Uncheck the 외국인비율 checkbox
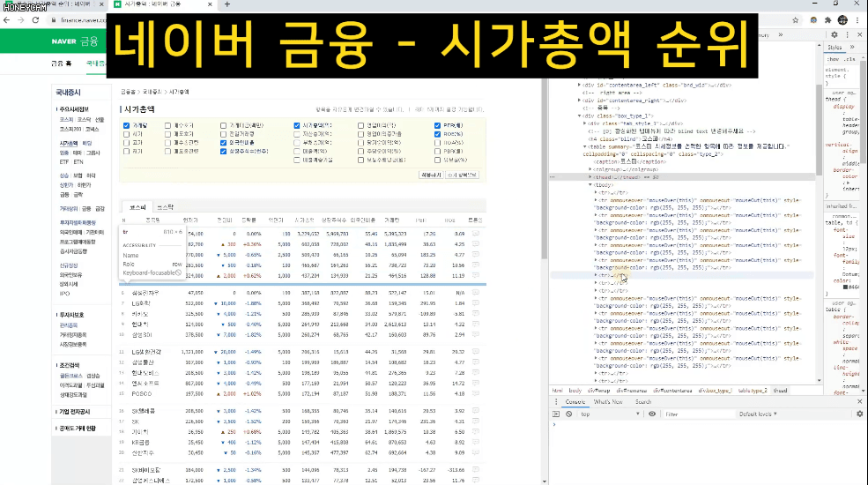Viewport: 868px width, 485px height. click(223, 143)
